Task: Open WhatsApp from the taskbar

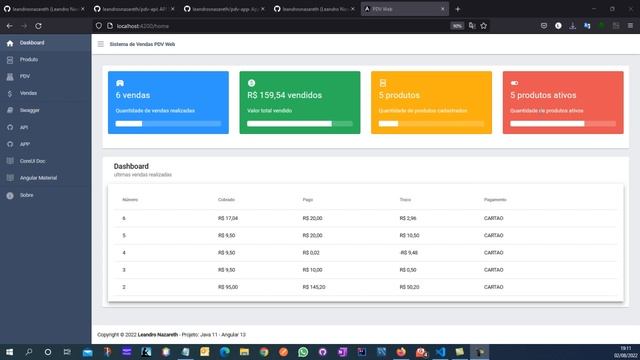Action: click(x=303, y=352)
